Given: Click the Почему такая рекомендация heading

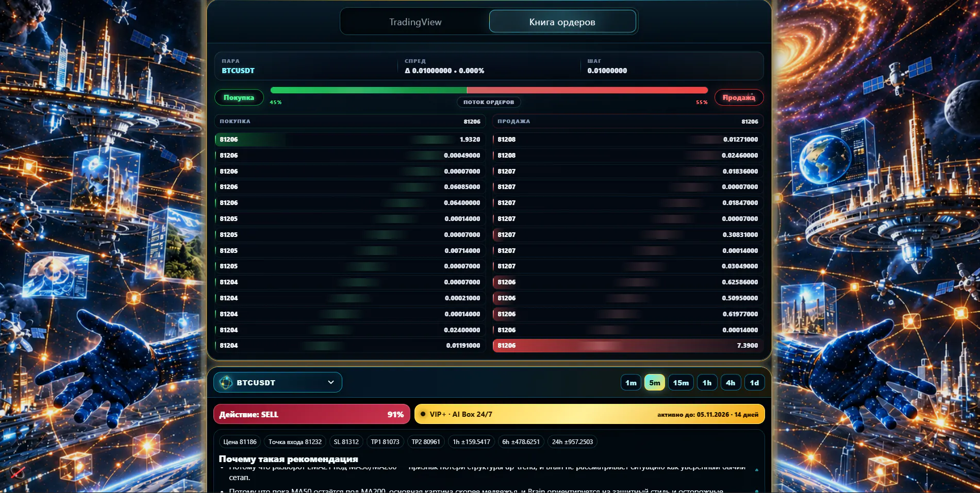Looking at the screenshot, I should (x=288, y=458).
